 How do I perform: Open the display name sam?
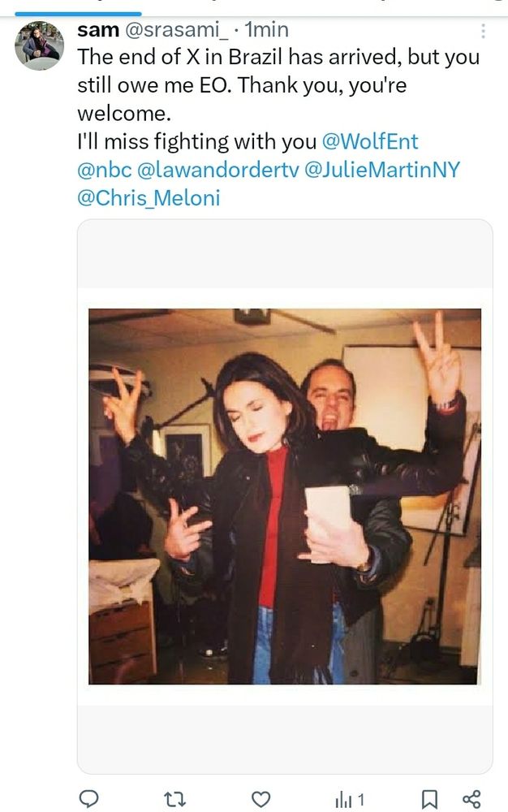pyautogui.click(x=98, y=30)
